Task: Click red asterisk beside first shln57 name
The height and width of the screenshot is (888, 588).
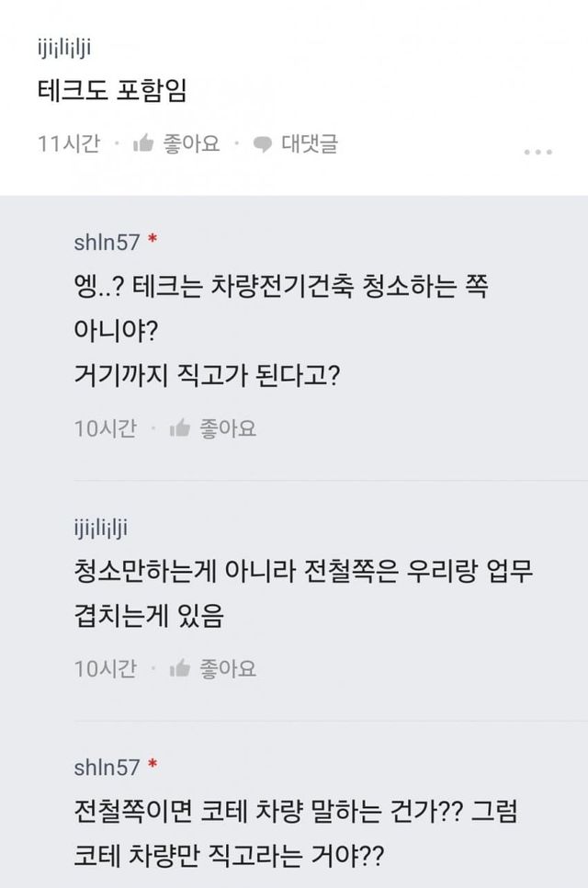Action: pyautogui.click(x=153, y=243)
